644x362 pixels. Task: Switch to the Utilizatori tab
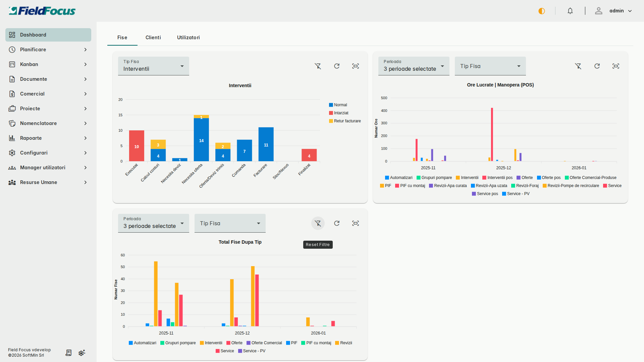click(188, 38)
